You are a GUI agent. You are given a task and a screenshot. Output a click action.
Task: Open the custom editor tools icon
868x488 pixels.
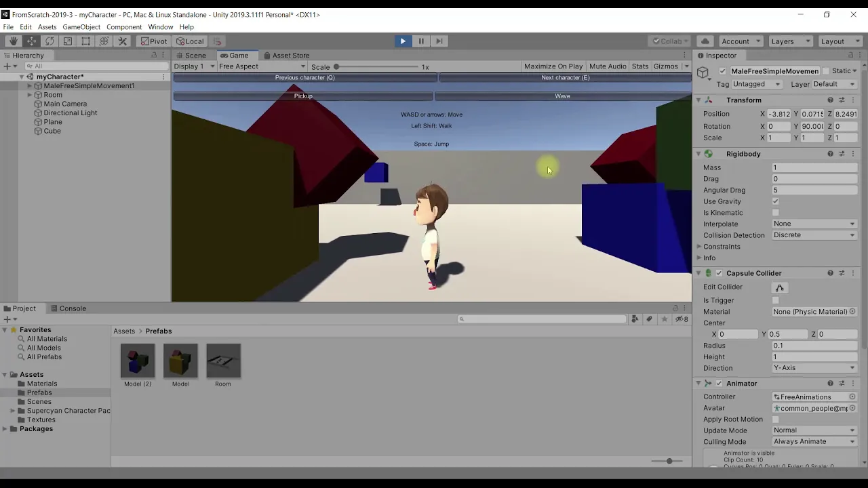click(123, 41)
